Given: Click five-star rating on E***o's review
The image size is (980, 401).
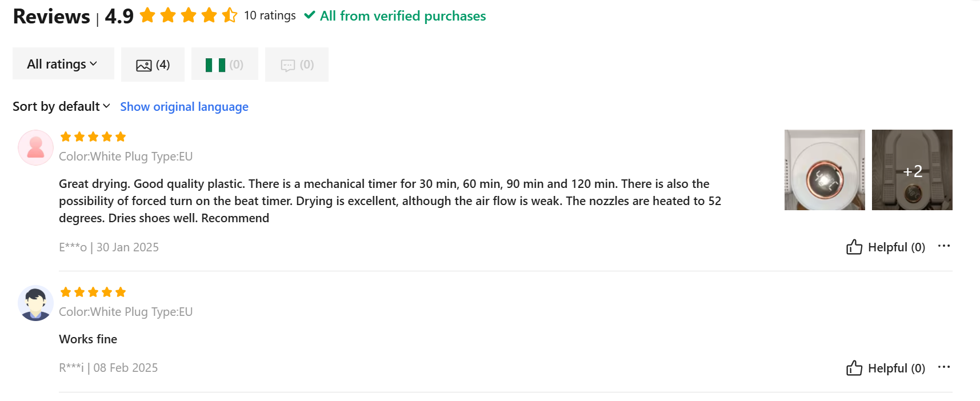Looking at the screenshot, I should [93, 137].
